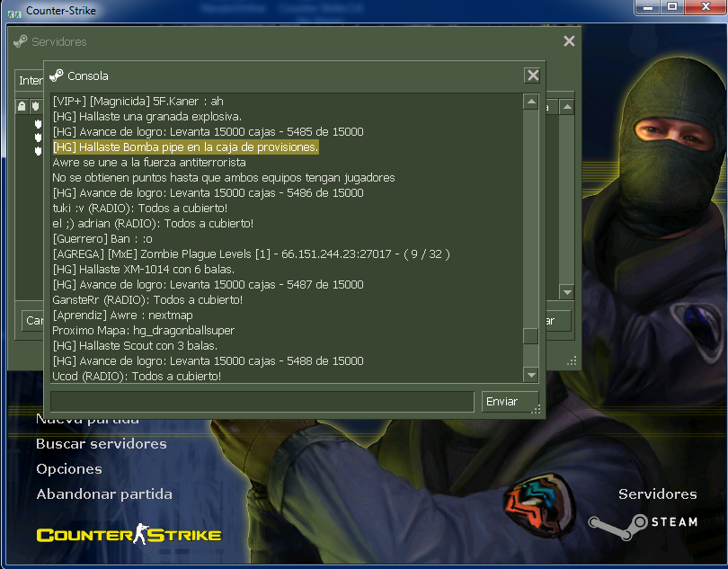Choose Abandonar partida from the main menu
Screen dimensions: 728x569
(x=104, y=493)
